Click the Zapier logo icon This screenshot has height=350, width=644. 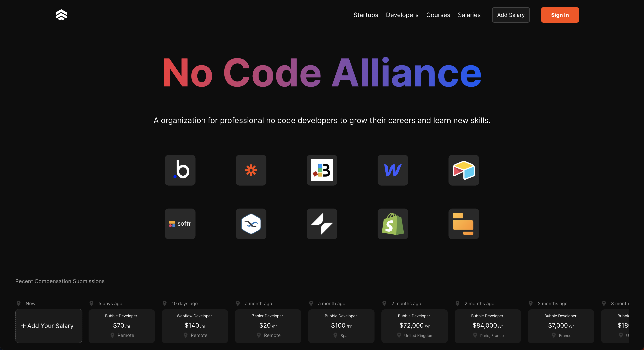pyautogui.click(x=251, y=170)
